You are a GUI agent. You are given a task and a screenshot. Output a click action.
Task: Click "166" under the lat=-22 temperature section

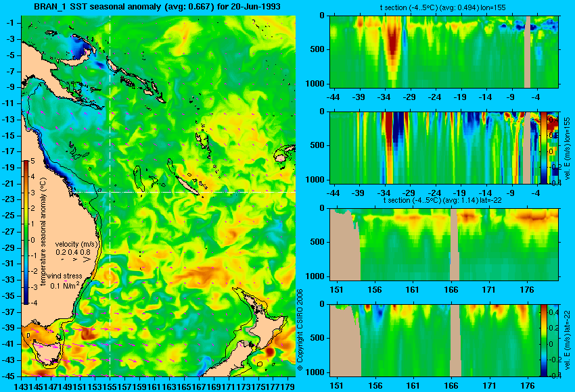click(x=451, y=290)
